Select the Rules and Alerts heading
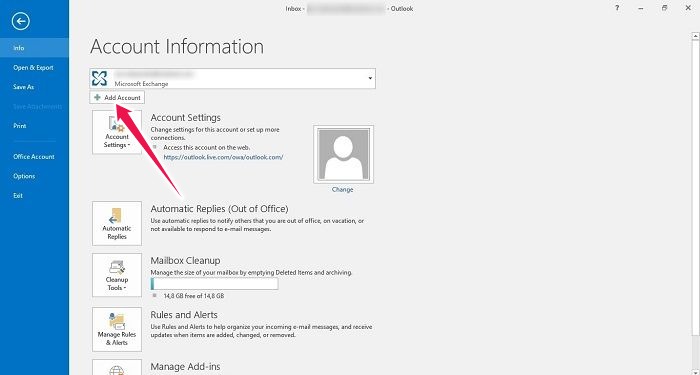 [184, 315]
